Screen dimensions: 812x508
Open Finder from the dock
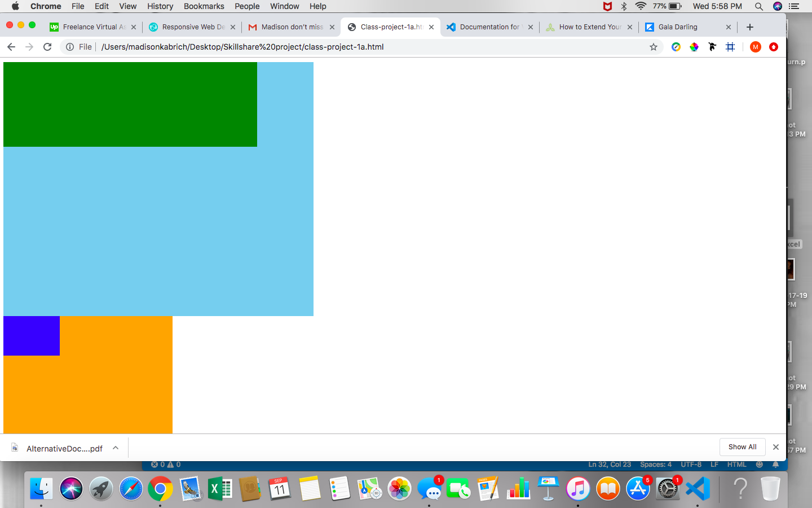(x=41, y=489)
